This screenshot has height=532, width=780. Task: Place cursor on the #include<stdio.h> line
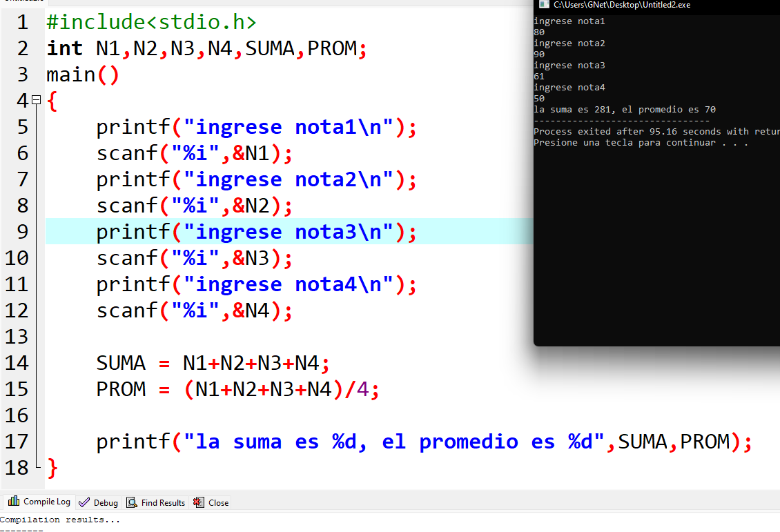coord(151,22)
